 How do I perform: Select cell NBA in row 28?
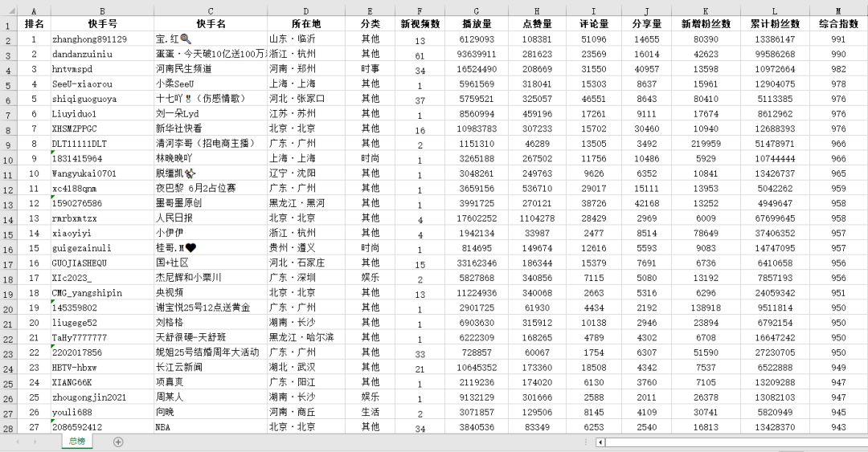tap(211, 428)
